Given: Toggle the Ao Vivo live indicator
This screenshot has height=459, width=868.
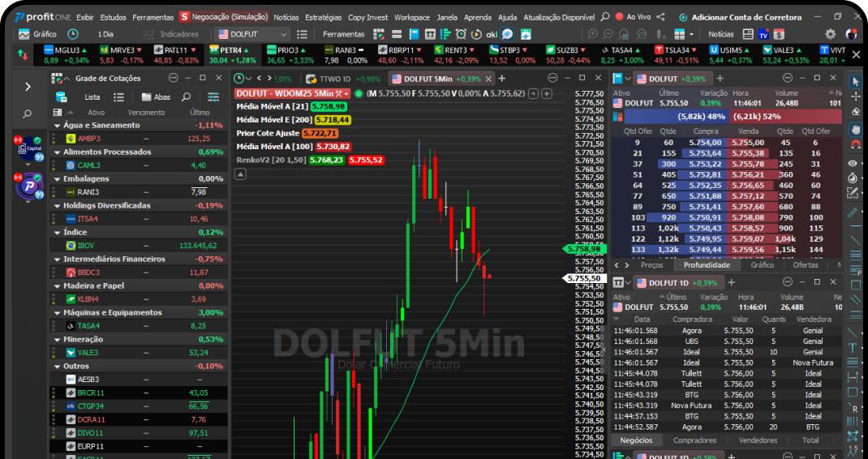Looking at the screenshot, I should click(633, 17).
